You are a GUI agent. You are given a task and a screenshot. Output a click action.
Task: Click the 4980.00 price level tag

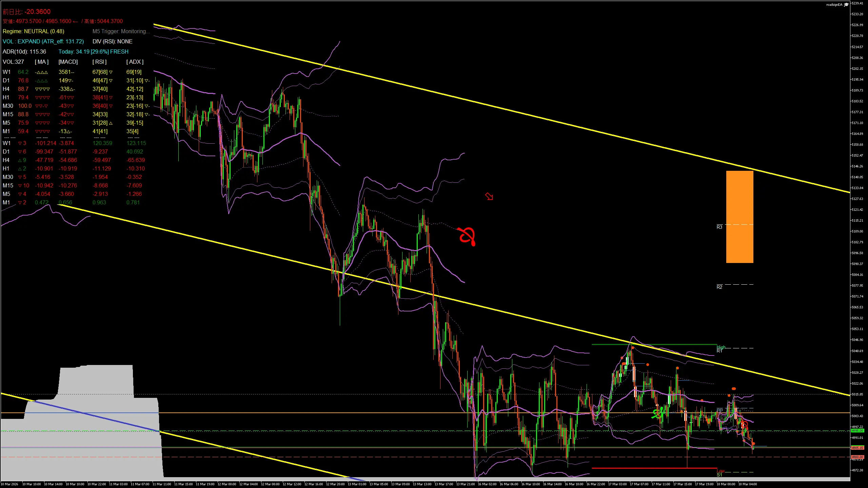point(857,457)
